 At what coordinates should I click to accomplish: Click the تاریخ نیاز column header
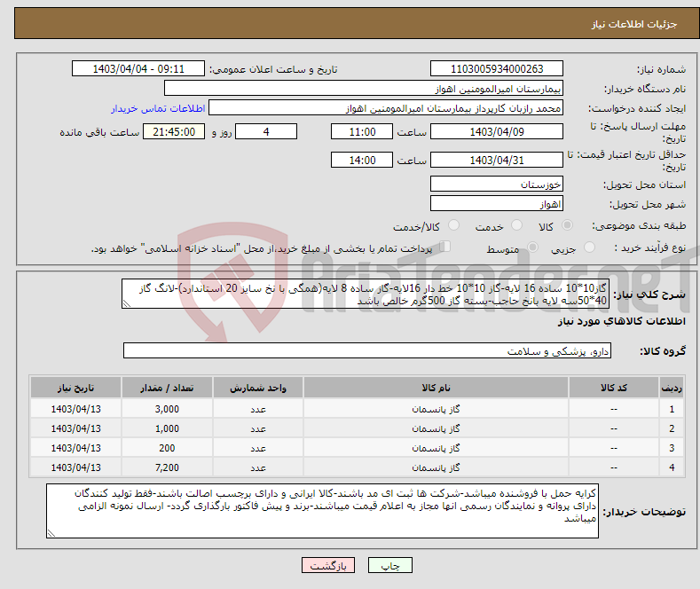coord(76,388)
